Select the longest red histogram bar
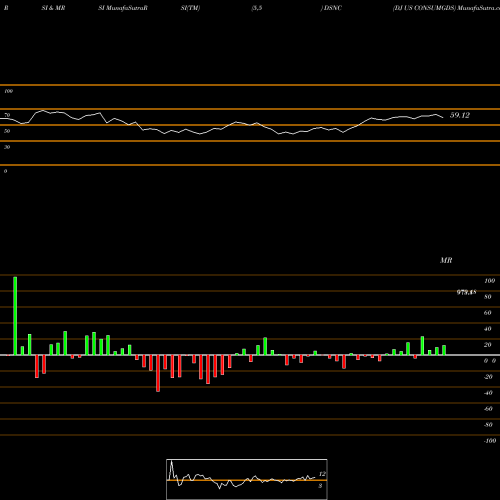500x500 pixels. [x=158, y=373]
